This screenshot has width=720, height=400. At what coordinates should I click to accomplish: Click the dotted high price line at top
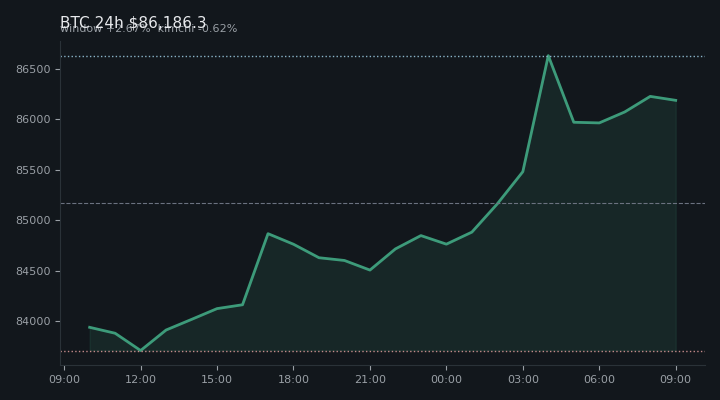(x=383, y=56)
